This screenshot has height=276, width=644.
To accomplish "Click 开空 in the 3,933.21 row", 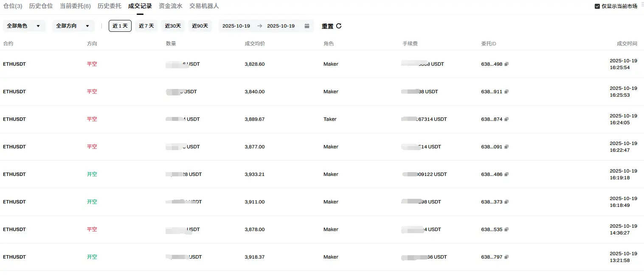I will (92, 175).
